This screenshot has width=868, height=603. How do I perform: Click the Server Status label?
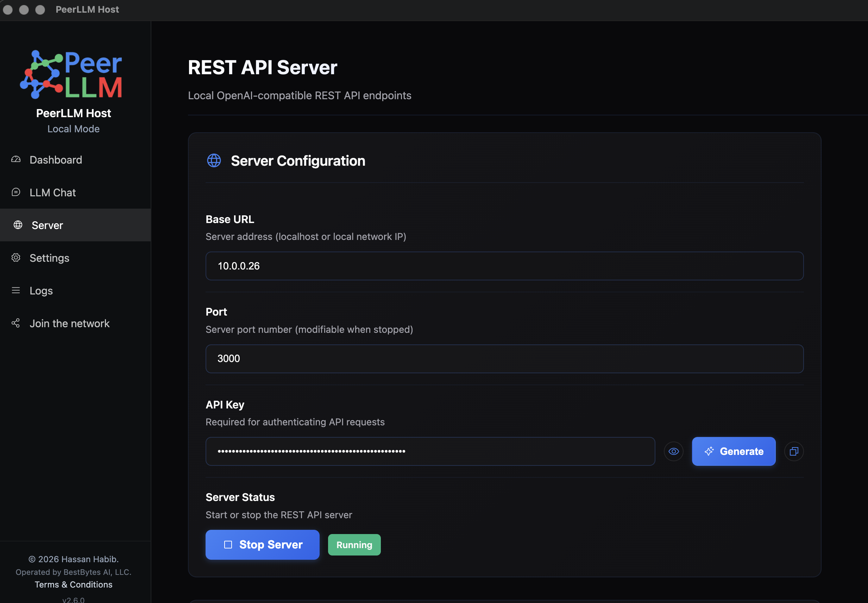240,497
